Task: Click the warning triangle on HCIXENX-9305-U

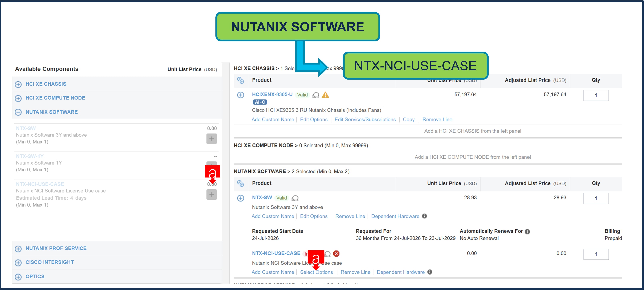Action: [325, 95]
